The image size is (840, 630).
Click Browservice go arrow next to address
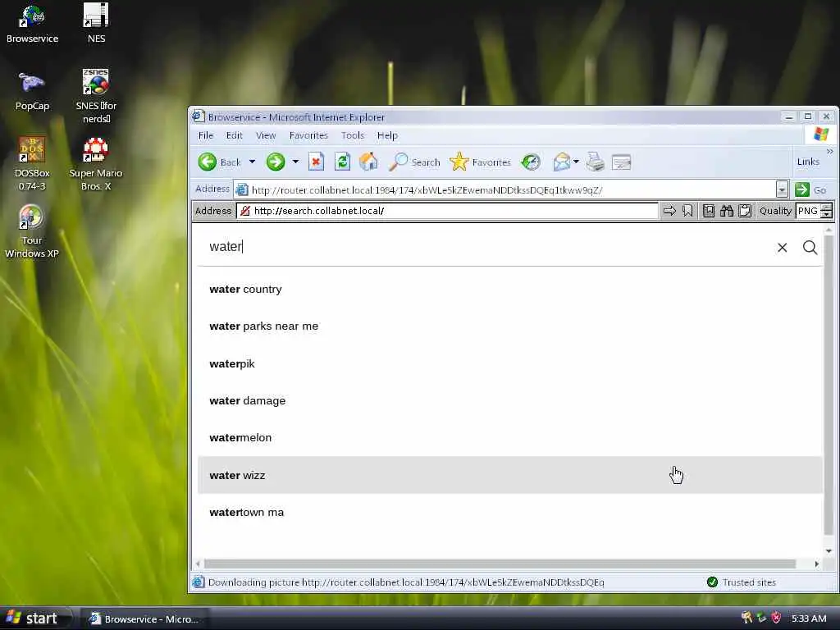click(x=669, y=211)
